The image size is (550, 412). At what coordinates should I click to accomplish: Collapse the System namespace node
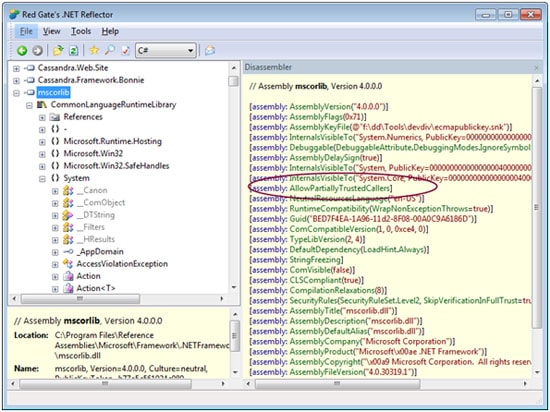tap(42, 179)
